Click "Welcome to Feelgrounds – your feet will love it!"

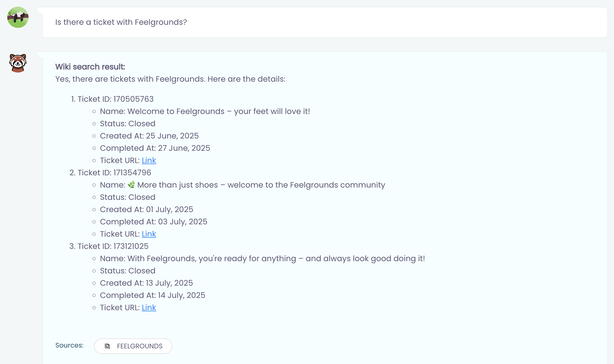pyautogui.click(x=219, y=111)
